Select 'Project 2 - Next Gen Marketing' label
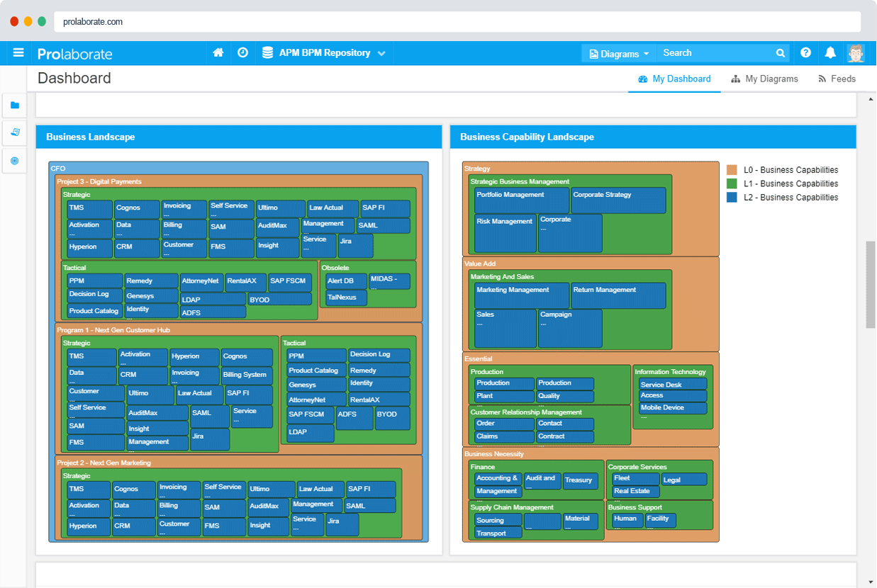The width and height of the screenshot is (877, 588). coord(104,463)
